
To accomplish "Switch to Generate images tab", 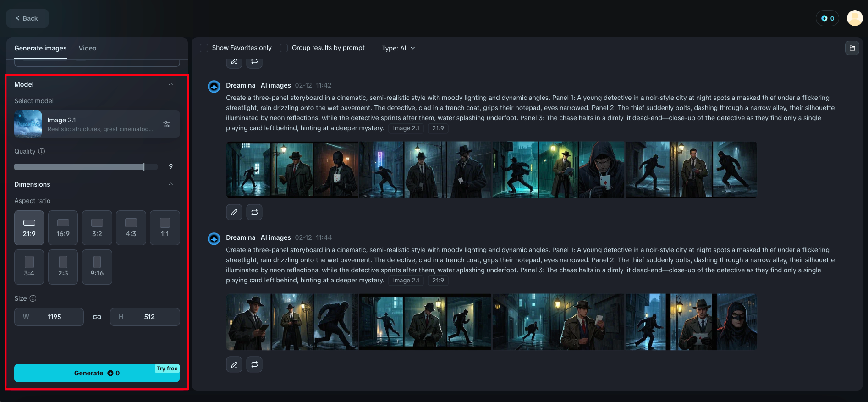I will [40, 48].
